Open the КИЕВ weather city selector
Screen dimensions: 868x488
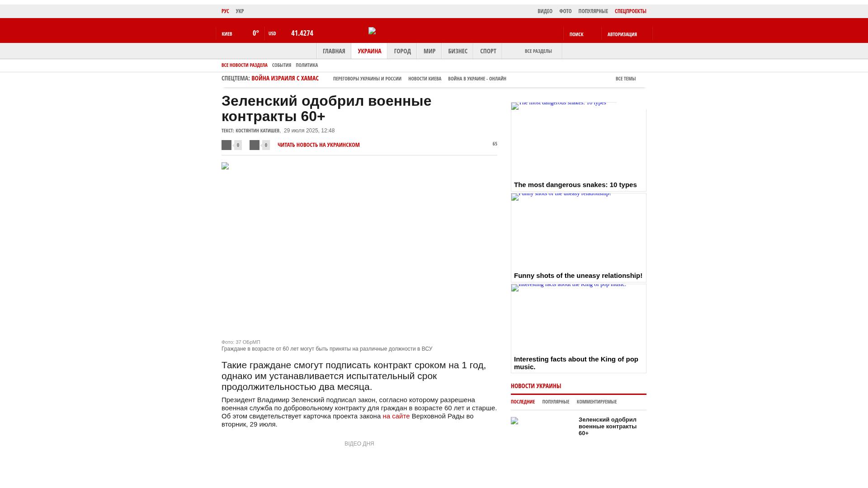click(x=227, y=34)
